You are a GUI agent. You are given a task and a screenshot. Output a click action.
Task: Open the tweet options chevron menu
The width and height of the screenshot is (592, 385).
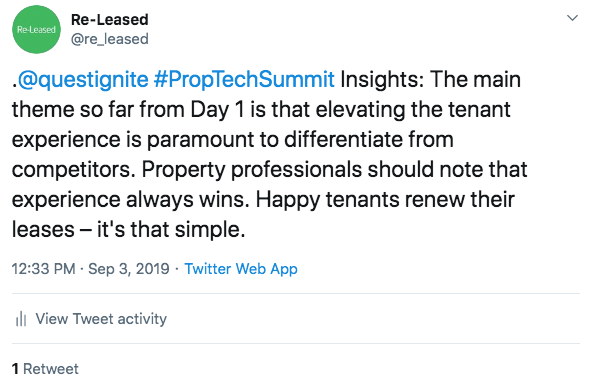point(572,18)
